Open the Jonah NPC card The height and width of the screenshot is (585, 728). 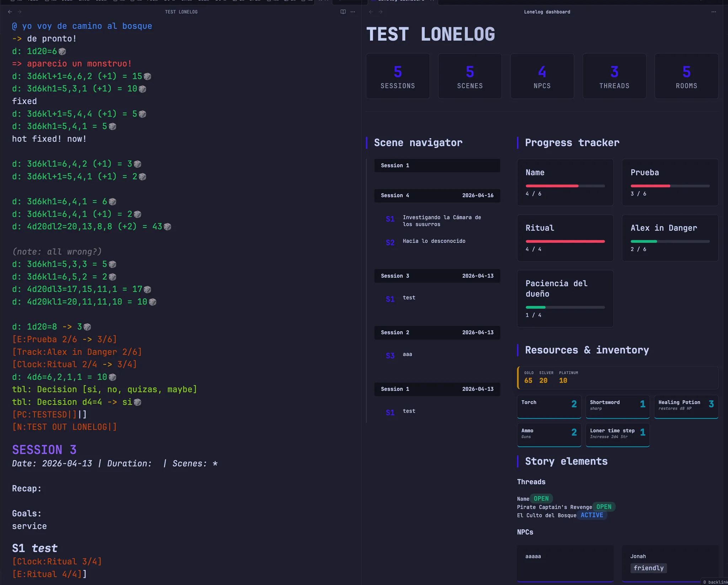coord(670,563)
